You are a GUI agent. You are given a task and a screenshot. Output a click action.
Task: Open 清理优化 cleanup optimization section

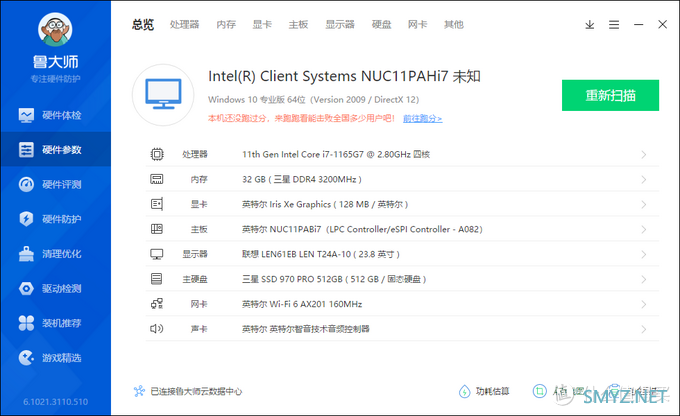coord(56,254)
